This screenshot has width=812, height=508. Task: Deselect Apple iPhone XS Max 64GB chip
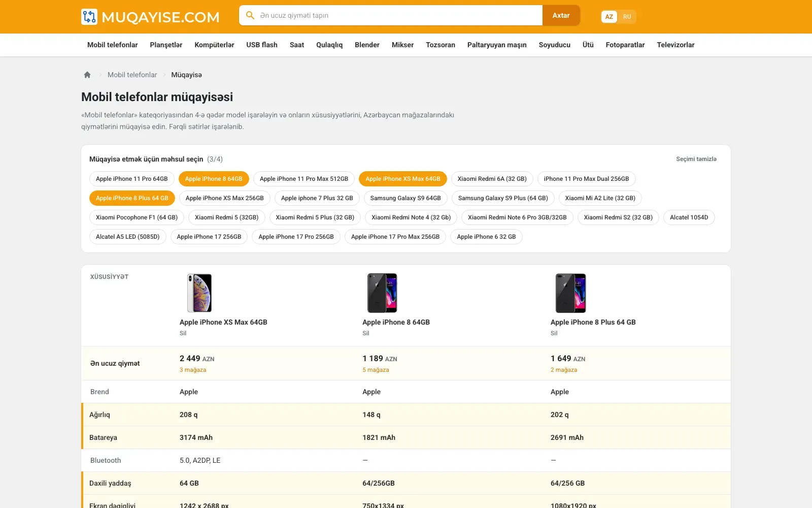(403, 179)
